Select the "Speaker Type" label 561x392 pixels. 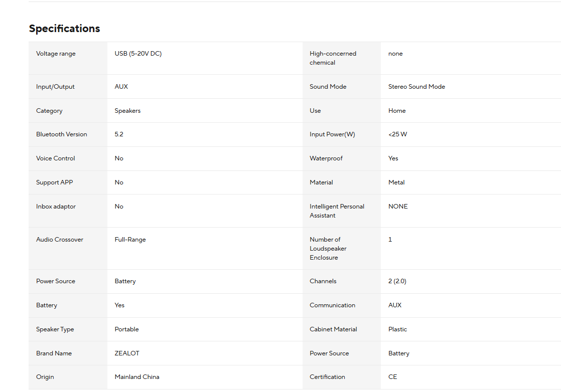tap(55, 329)
